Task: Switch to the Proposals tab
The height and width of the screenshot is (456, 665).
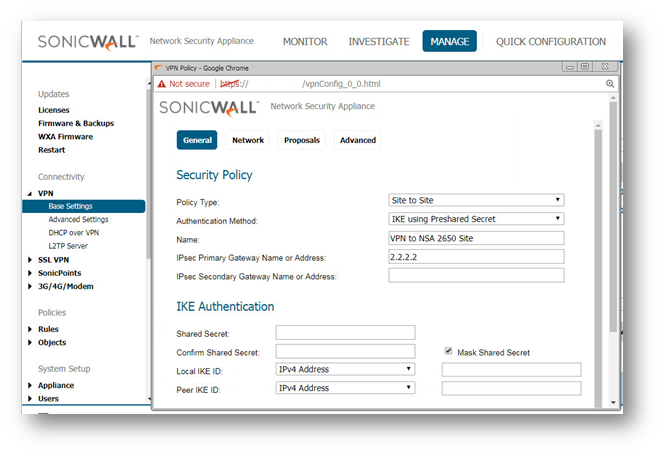Action: click(x=302, y=140)
